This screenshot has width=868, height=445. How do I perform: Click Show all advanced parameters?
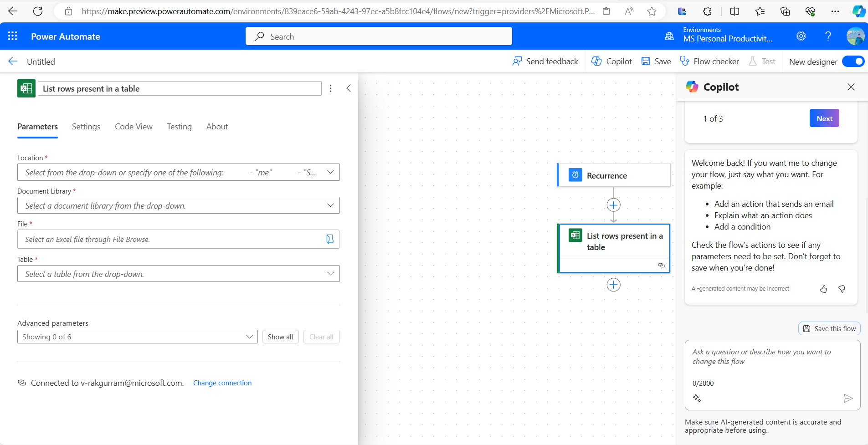(280, 337)
